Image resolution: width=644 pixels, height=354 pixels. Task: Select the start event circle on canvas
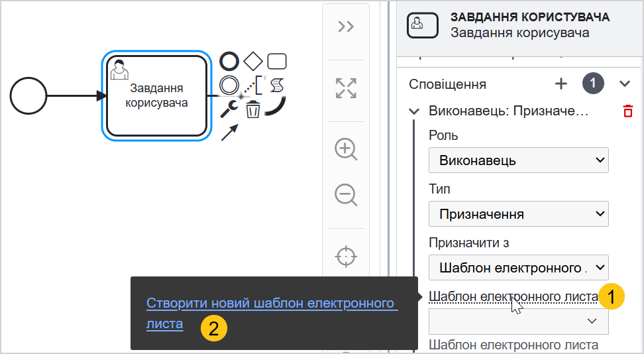coord(28,96)
